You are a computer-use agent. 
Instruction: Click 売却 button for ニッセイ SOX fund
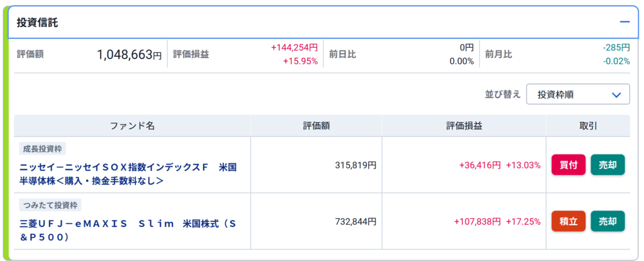tap(608, 165)
